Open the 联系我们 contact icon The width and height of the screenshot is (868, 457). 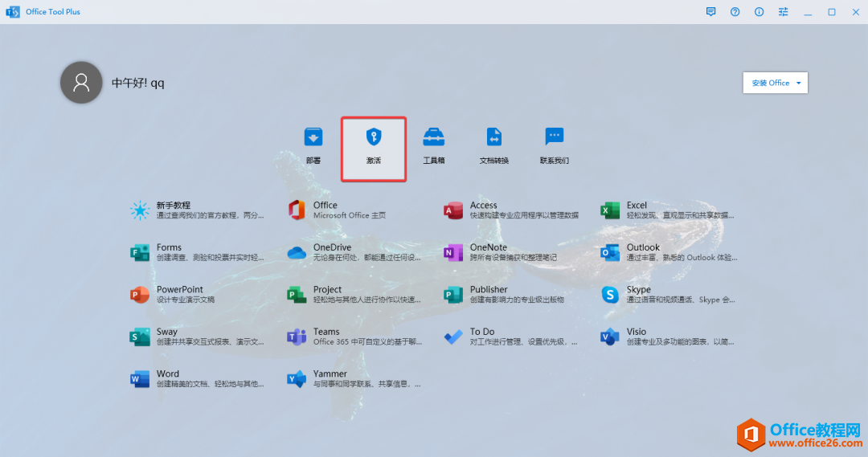pos(554,137)
